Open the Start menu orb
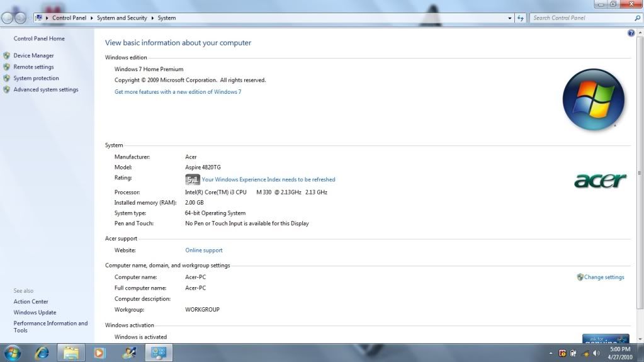The image size is (644, 362). [x=13, y=353]
